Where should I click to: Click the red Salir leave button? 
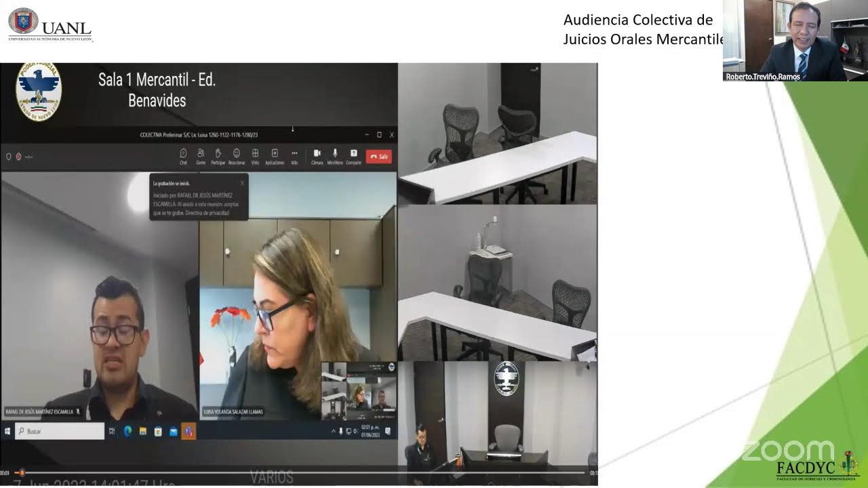378,157
